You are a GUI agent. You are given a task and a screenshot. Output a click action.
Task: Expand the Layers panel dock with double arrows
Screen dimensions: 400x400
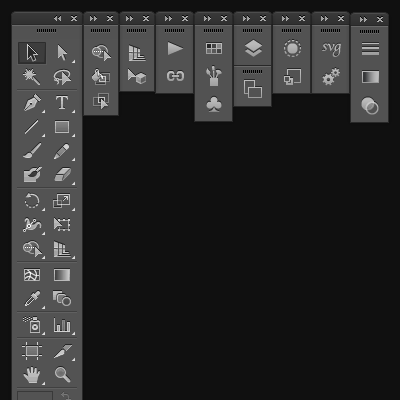click(x=246, y=19)
